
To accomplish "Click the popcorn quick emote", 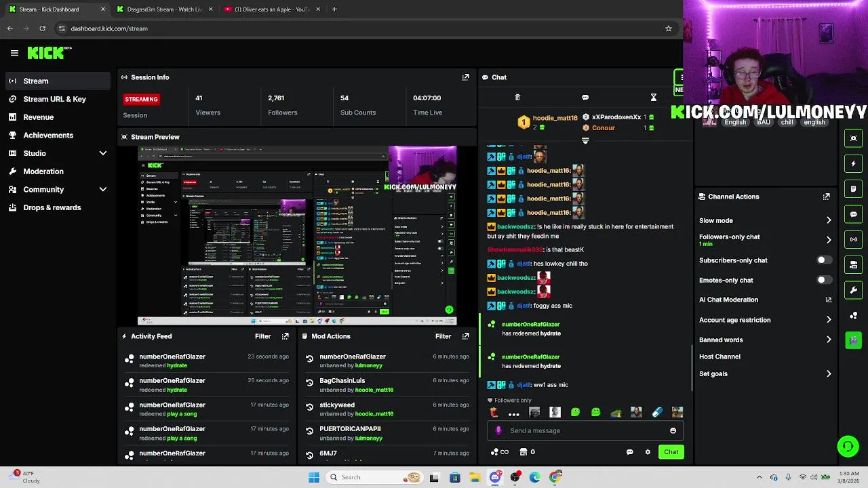I will (494, 412).
